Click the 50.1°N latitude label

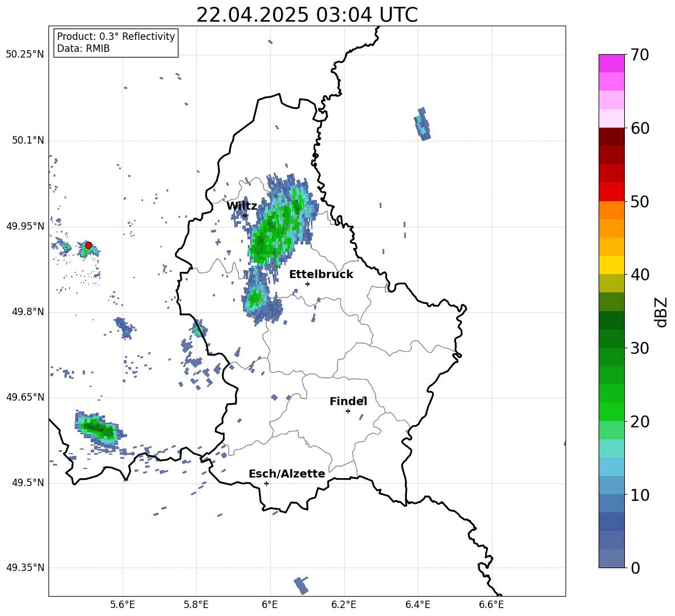tap(27, 140)
